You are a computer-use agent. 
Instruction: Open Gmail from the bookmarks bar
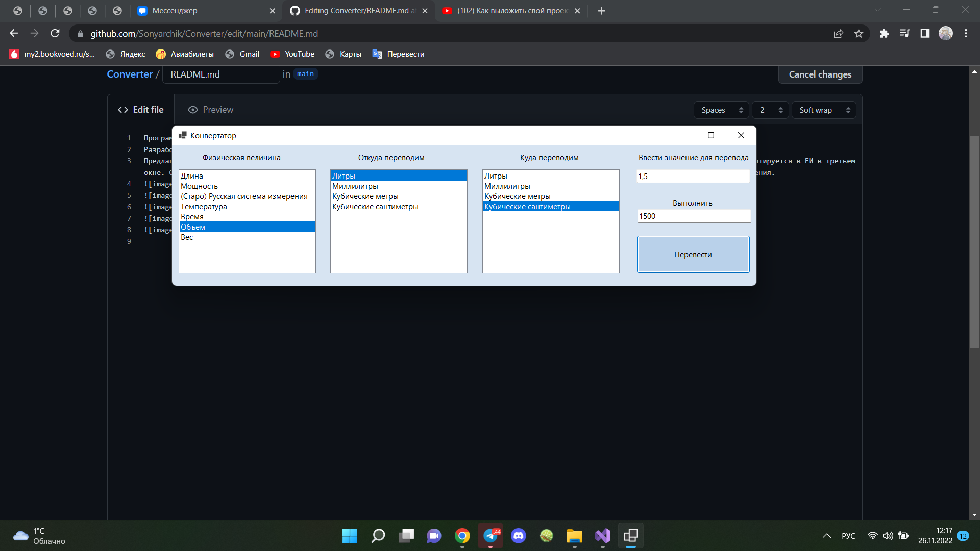[249, 54]
